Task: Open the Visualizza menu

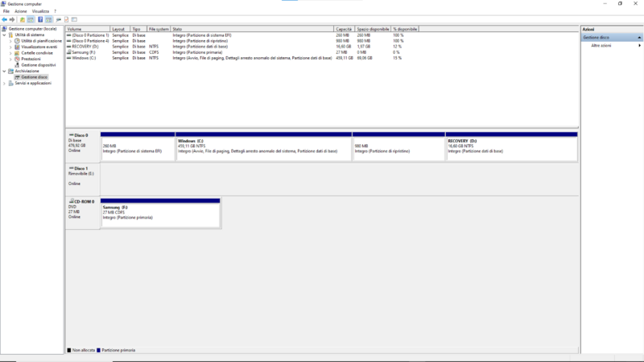Action: [40, 11]
